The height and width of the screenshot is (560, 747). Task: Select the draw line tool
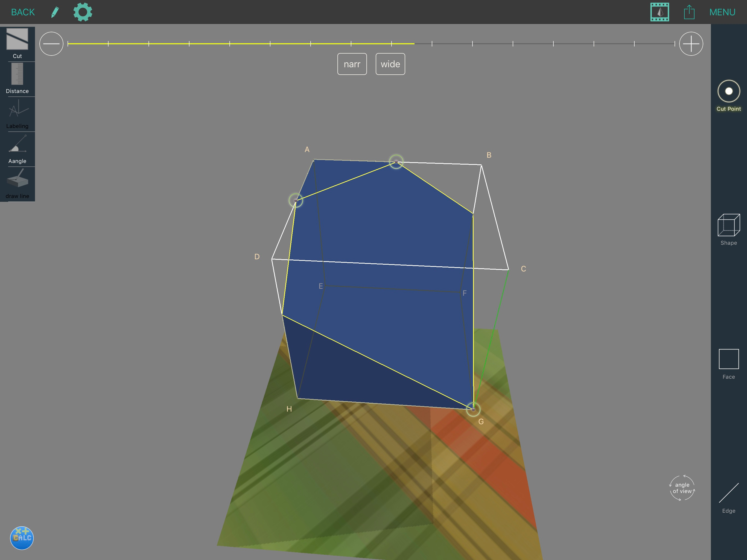click(x=17, y=184)
